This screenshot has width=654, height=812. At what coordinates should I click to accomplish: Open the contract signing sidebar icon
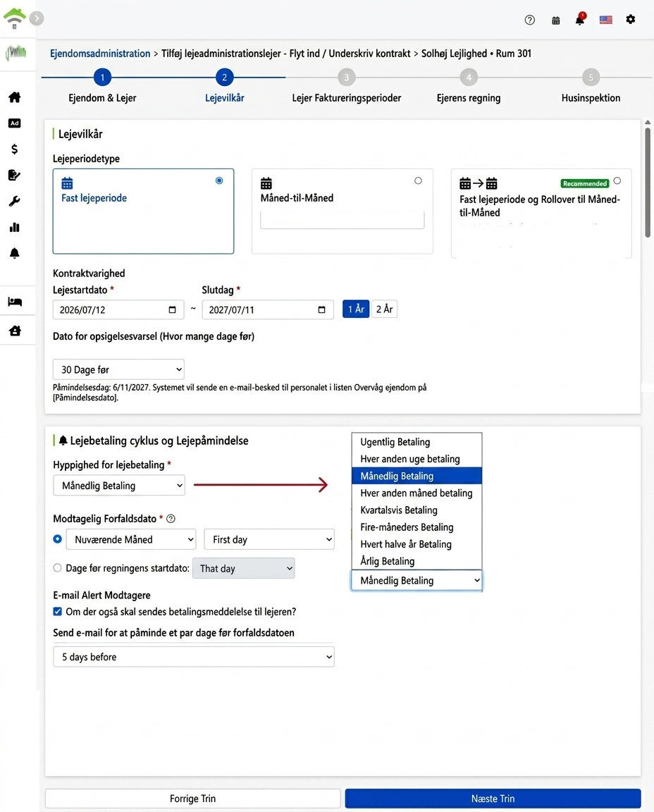coord(15,175)
